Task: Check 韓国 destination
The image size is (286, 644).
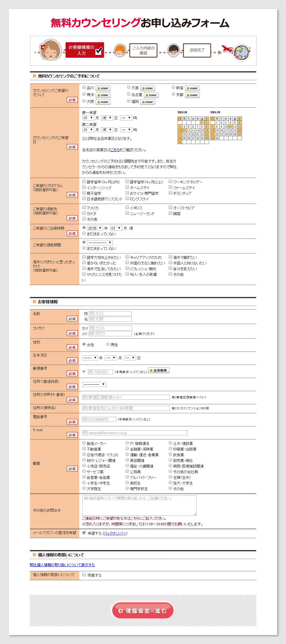Action: pos(170,213)
